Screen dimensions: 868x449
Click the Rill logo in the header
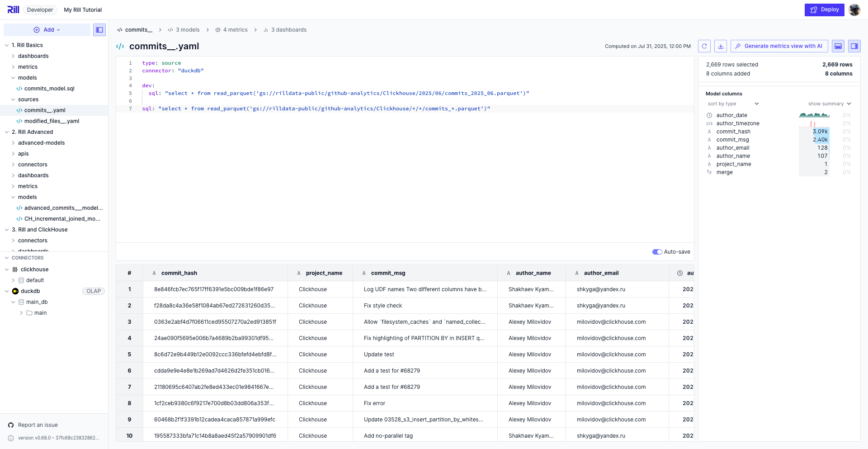point(13,9)
